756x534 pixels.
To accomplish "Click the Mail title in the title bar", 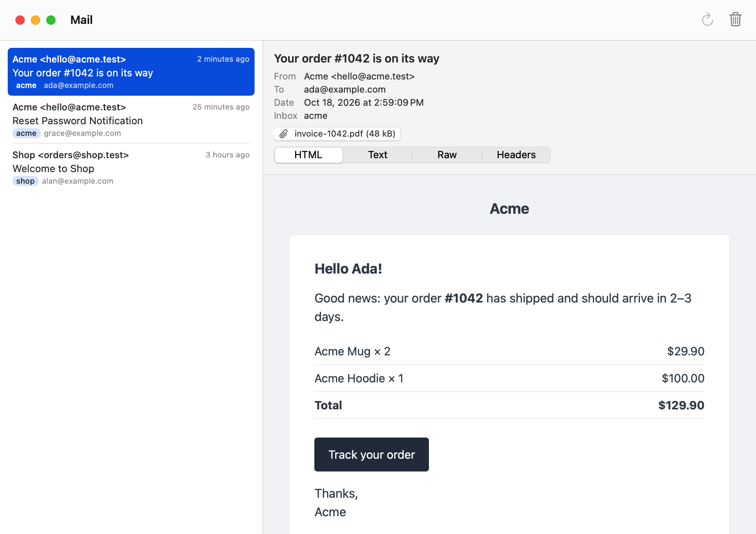I will (81, 20).
